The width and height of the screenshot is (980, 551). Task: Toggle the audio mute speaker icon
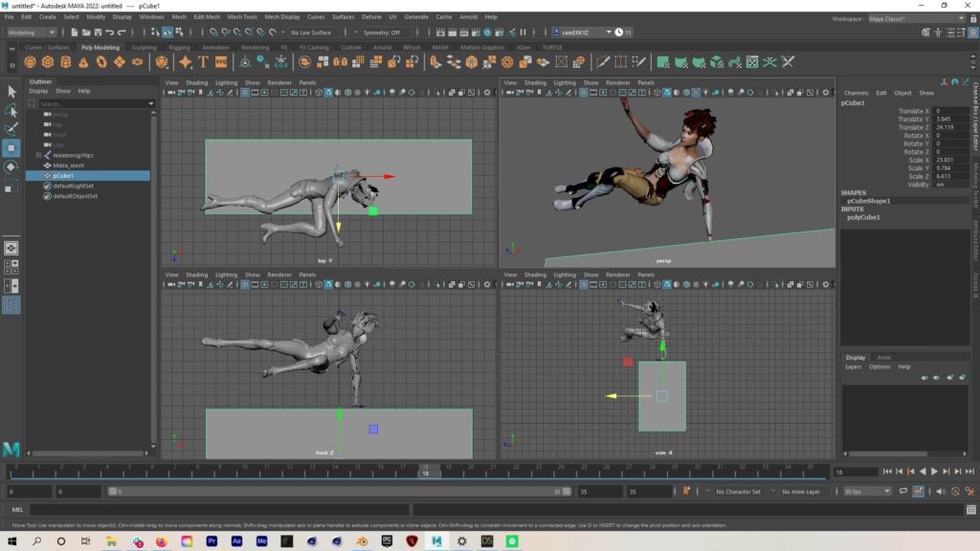click(x=941, y=492)
